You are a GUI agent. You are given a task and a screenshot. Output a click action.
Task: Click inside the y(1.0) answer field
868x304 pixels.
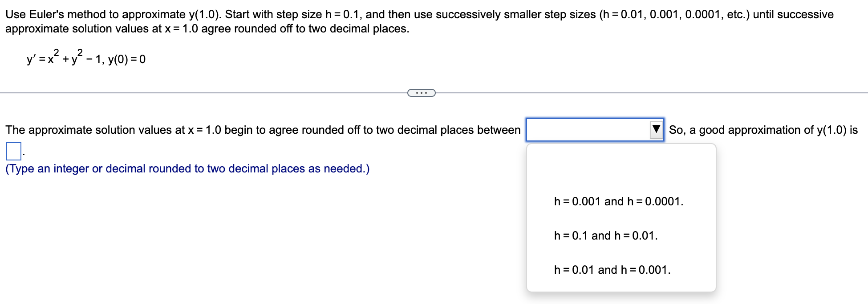pyautogui.click(x=13, y=152)
